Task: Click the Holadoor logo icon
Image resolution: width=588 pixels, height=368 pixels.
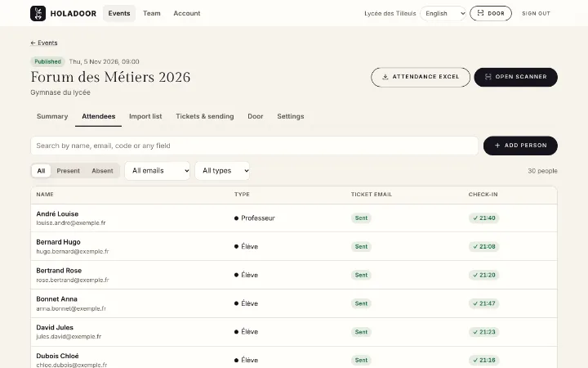Action: (x=38, y=14)
